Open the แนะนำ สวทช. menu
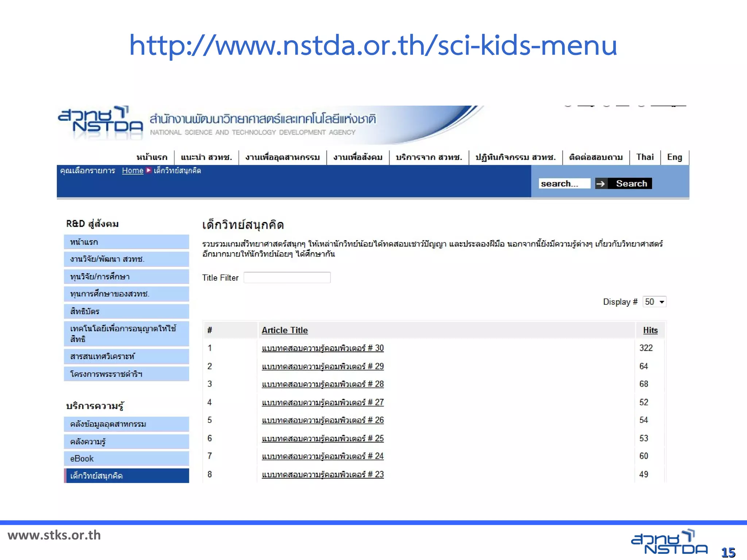This screenshot has width=747, height=560. point(206,157)
